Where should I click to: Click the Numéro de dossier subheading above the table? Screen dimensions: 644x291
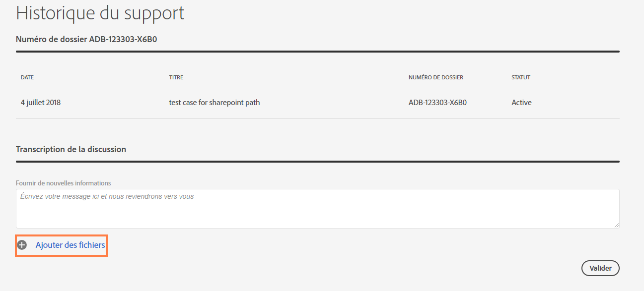(x=86, y=39)
